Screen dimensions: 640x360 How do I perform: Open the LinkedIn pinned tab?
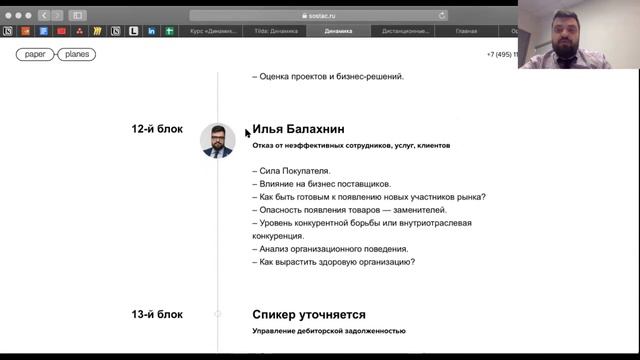point(151,31)
